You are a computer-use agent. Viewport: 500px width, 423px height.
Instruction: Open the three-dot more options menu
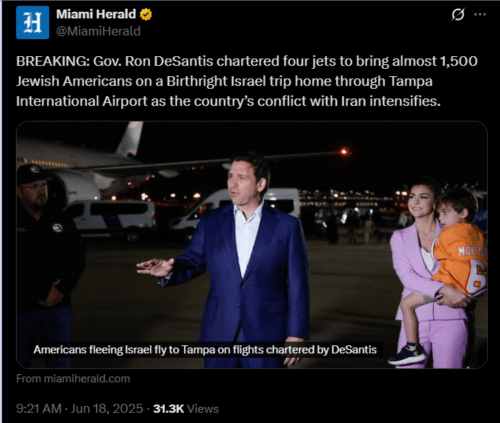pos(480,14)
